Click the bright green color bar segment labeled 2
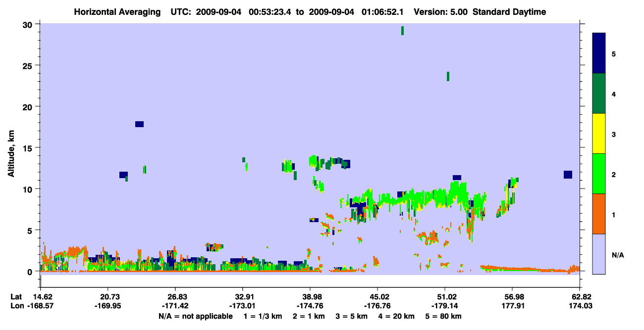The image size is (644, 330). click(x=599, y=174)
